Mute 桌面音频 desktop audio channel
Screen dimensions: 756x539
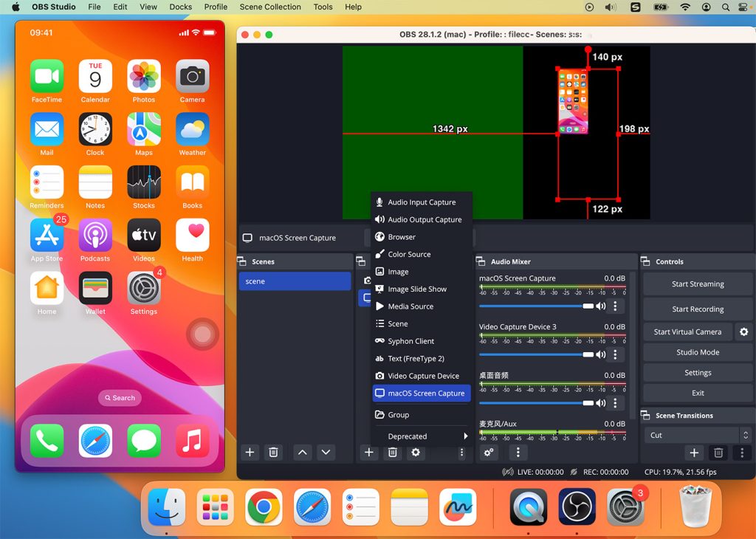pyautogui.click(x=601, y=402)
